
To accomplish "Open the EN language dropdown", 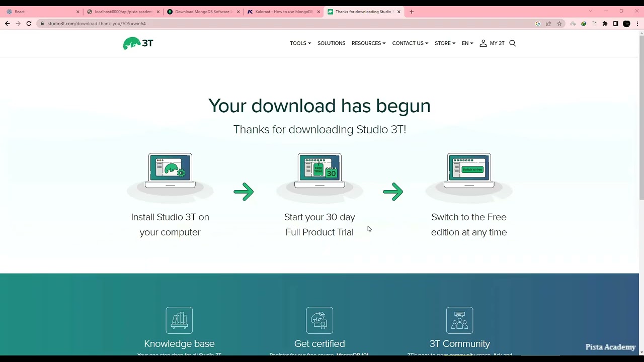I will coord(467,43).
